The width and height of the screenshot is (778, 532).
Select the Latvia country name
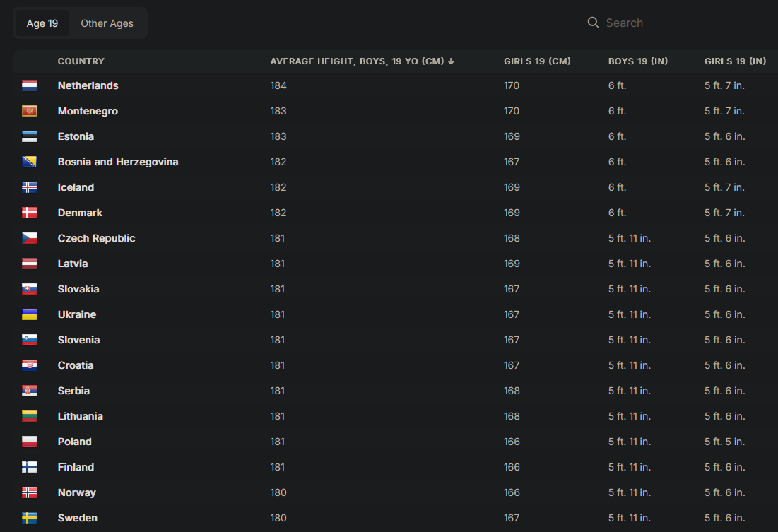pyautogui.click(x=73, y=264)
